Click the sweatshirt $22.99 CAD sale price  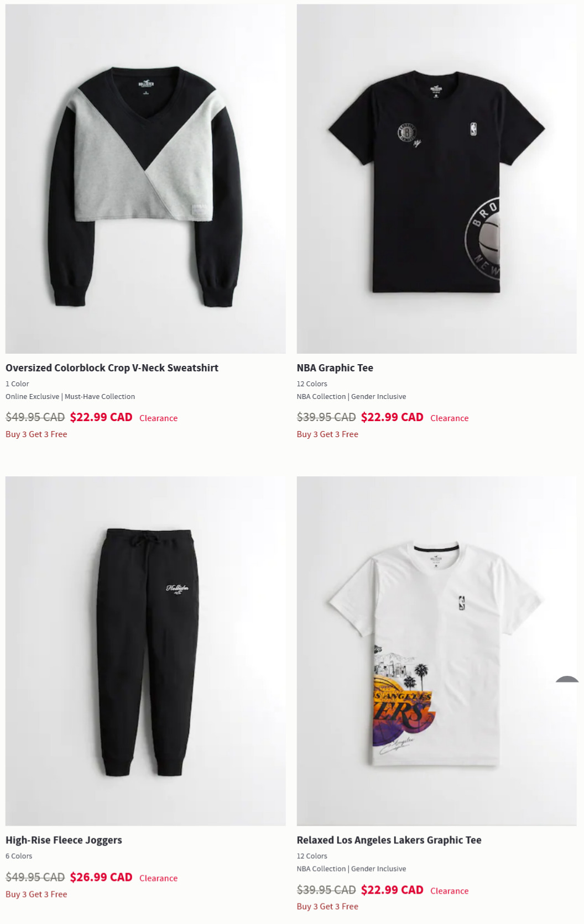point(101,417)
